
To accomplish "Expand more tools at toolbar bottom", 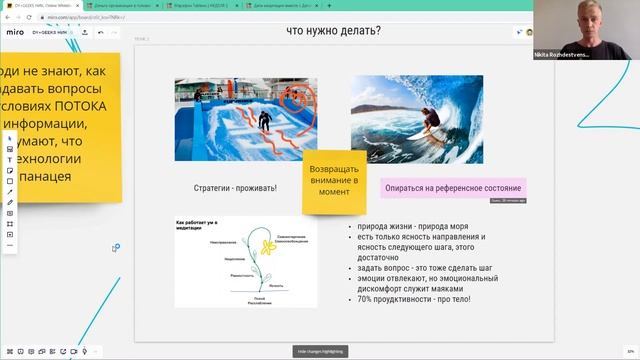I will coord(10,245).
